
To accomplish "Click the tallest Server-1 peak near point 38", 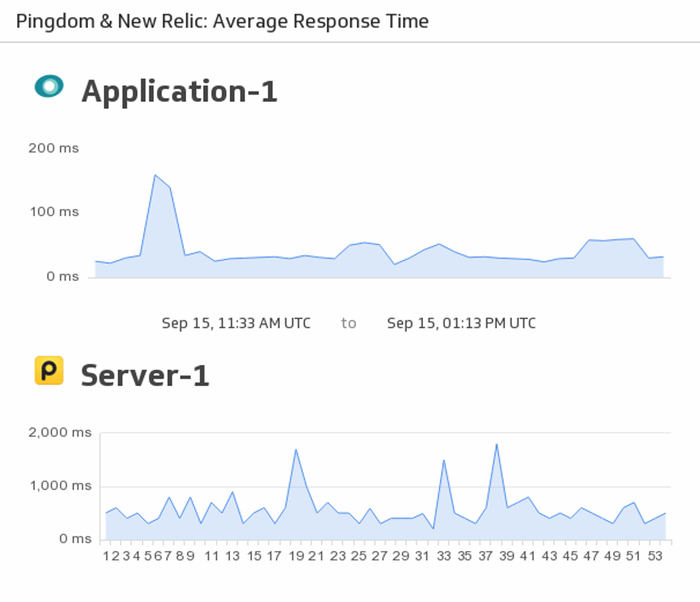I will (x=496, y=445).
